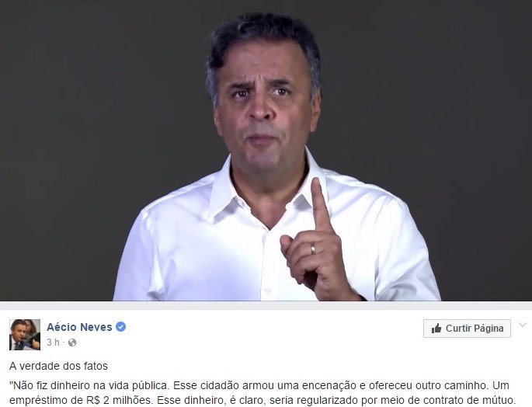Screen dimensions: 532x407
Task: Click the thumbs-up icon in Curtir Página
Action: tap(436, 329)
